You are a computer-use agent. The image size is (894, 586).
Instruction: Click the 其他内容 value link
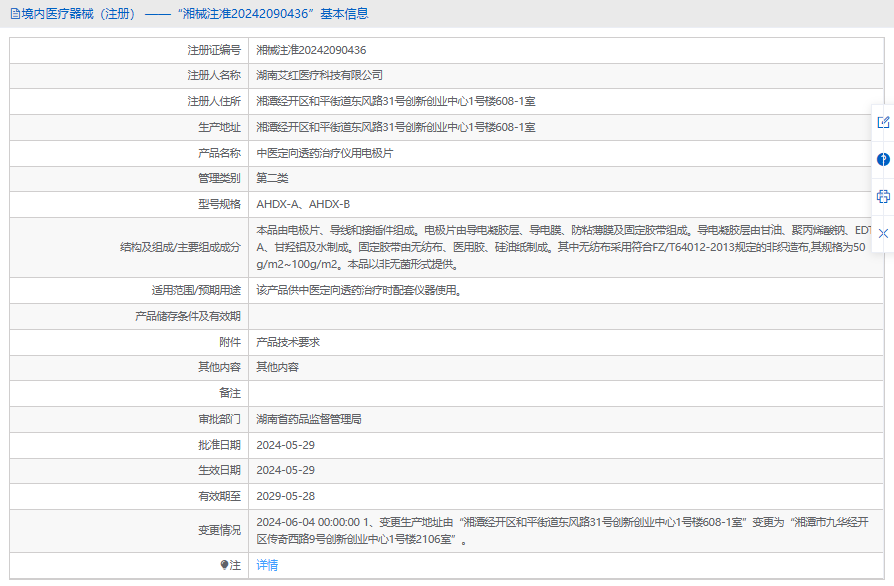[x=277, y=367]
